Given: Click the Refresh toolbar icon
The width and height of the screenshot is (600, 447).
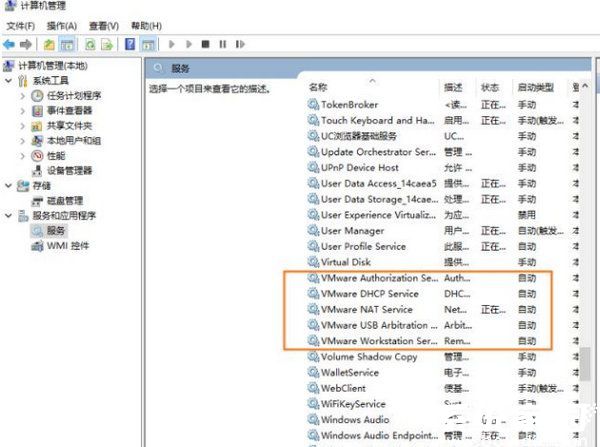Looking at the screenshot, I should click(x=90, y=44).
